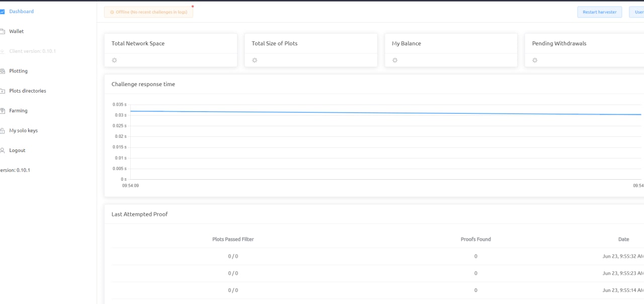Image resolution: width=644 pixels, height=304 pixels.
Task: Click 0 / 0 in the 9:55:32 row
Action: [x=233, y=256]
